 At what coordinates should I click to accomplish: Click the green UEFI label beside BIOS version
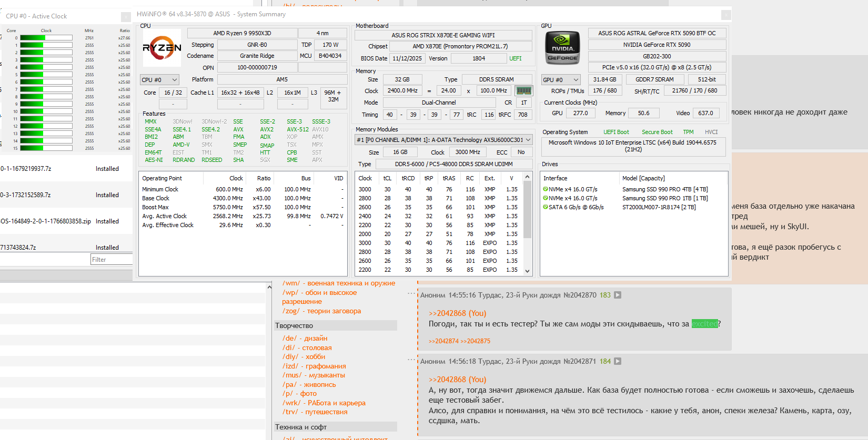click(x=516, y=58)
